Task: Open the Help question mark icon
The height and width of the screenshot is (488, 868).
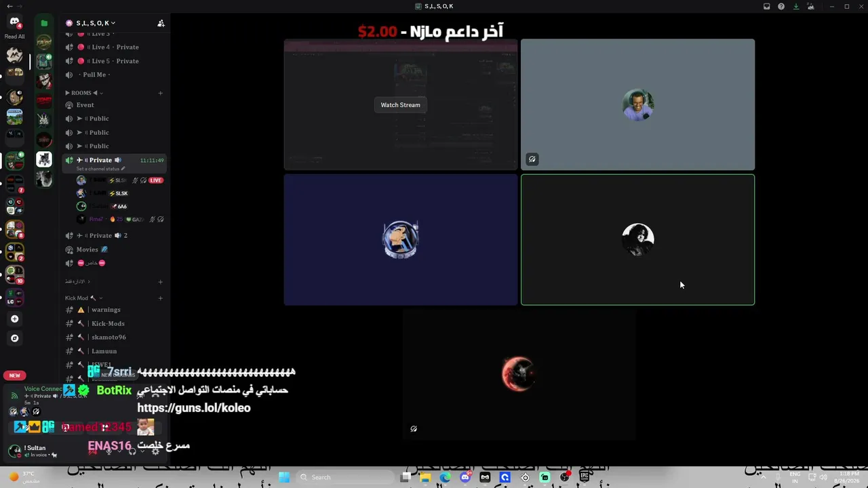Action: [x=781, y=6]
